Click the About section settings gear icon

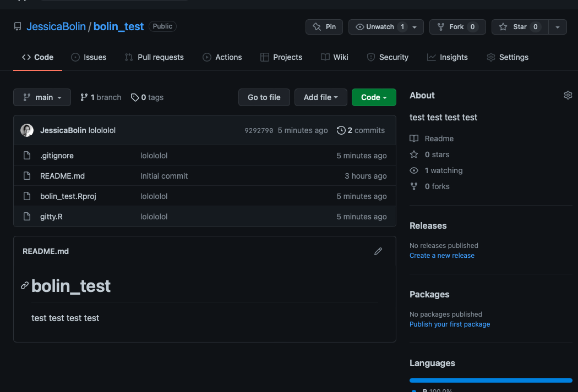(x=568, y=95)
